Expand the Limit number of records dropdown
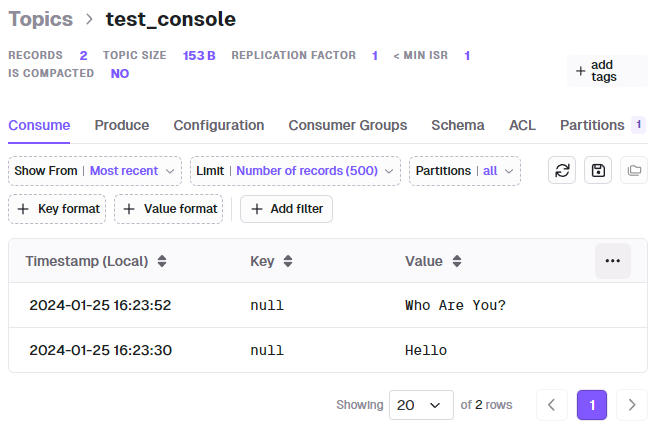 coord(295,171)
